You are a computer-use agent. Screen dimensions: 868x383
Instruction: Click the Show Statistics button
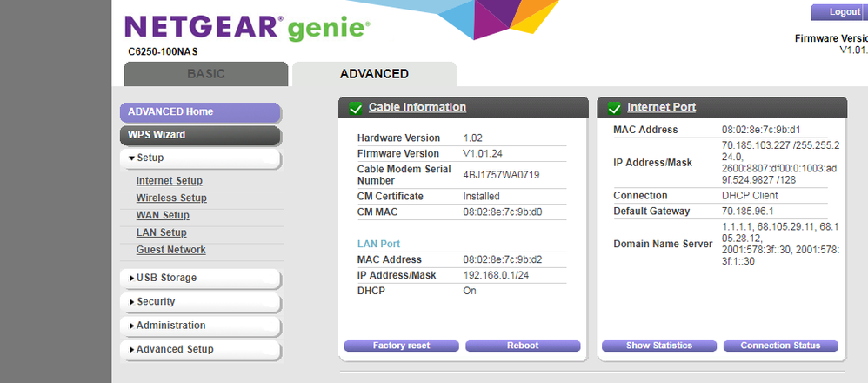pos(659,346)
